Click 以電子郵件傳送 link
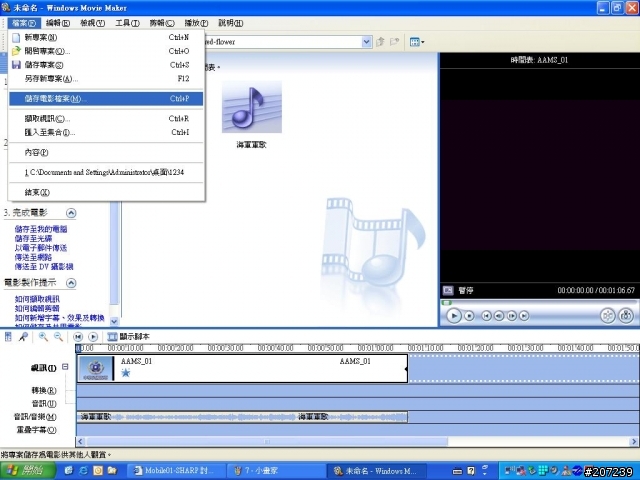This screenshot has width=640, height=480. 41,248
